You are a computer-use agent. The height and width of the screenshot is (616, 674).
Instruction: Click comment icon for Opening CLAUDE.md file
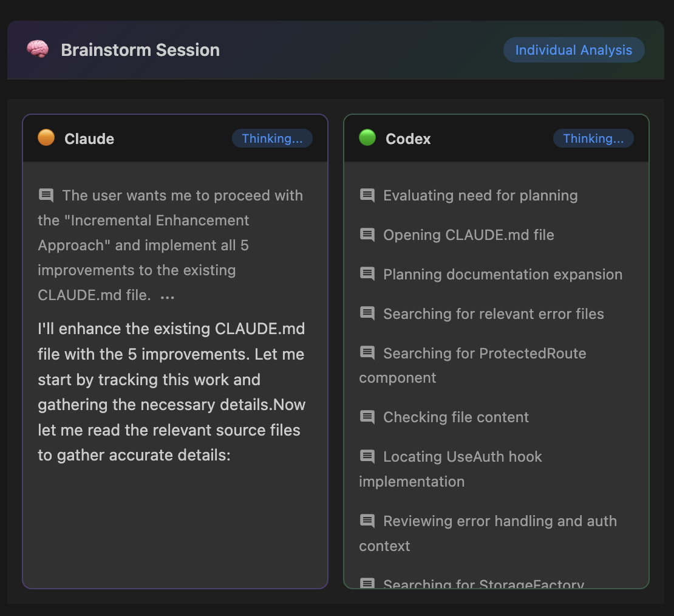click(x=367, y=234)
